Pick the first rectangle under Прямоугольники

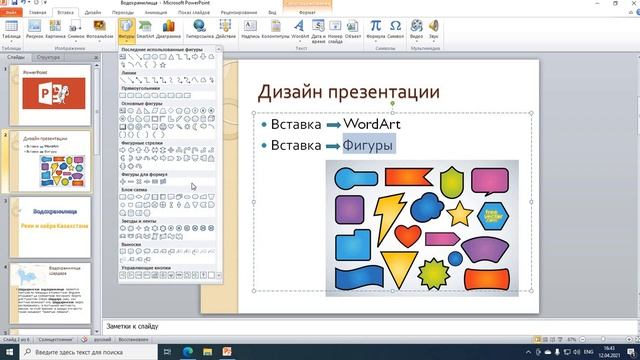coord(122,96)
